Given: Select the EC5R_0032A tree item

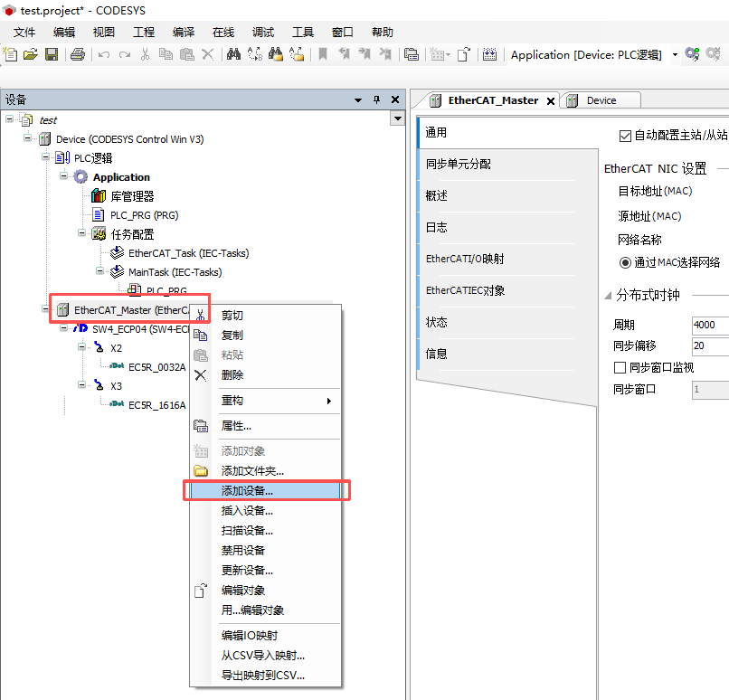Looking at the screenshot, I should click(156, 367).
